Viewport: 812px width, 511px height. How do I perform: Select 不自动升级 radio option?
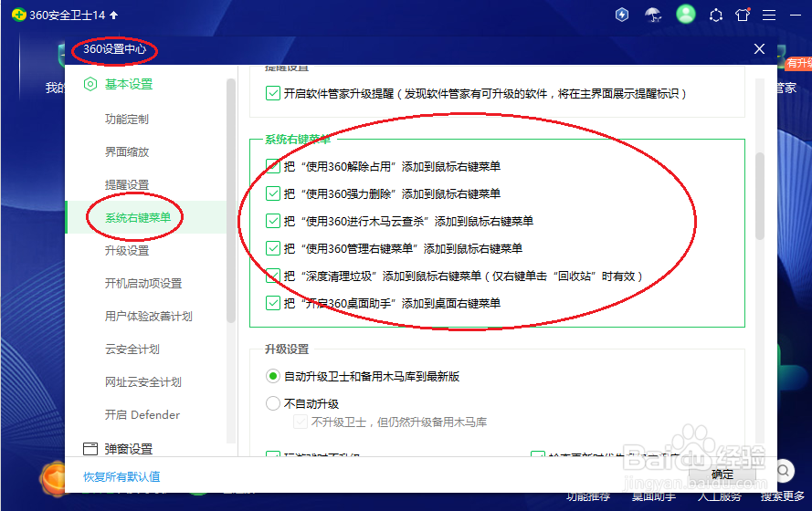click(273, 403)
